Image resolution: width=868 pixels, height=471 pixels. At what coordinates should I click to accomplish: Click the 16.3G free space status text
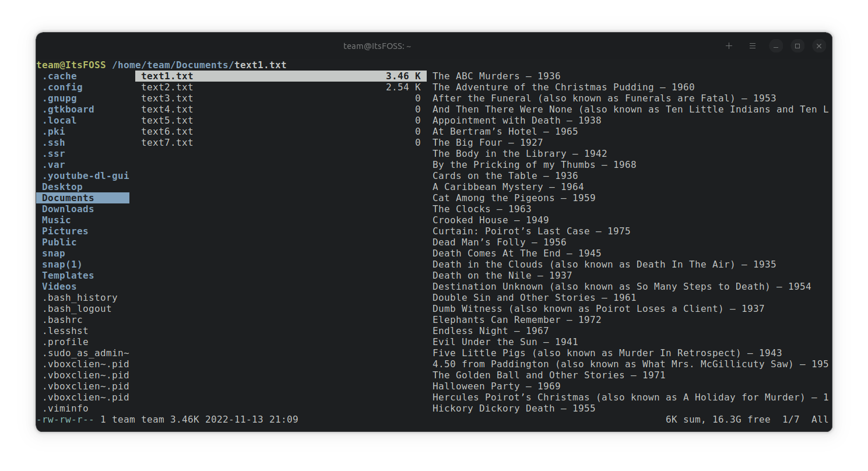pyautogui.click(x=740, y=419)
